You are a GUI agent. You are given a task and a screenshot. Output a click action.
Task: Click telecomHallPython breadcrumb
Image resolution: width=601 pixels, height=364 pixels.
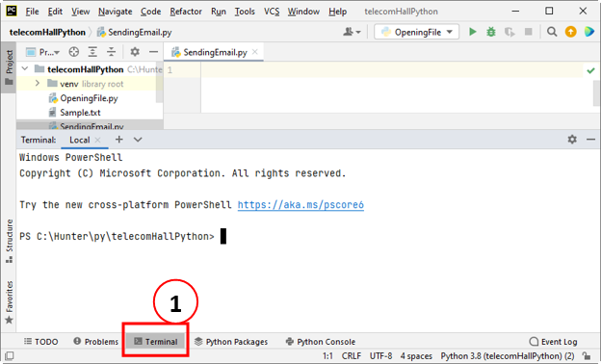[47, 32]
